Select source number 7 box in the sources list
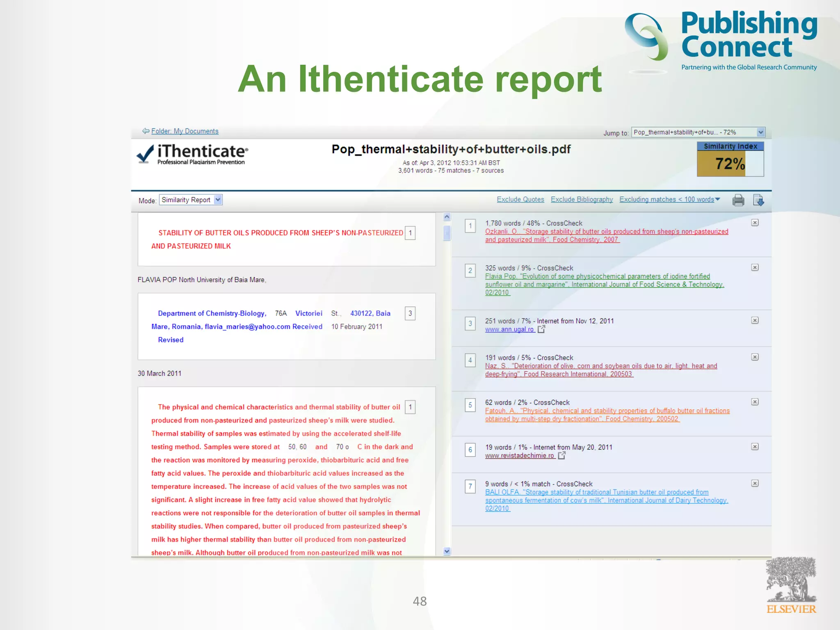This screenshot has width=840, height=630. [470, 486]
